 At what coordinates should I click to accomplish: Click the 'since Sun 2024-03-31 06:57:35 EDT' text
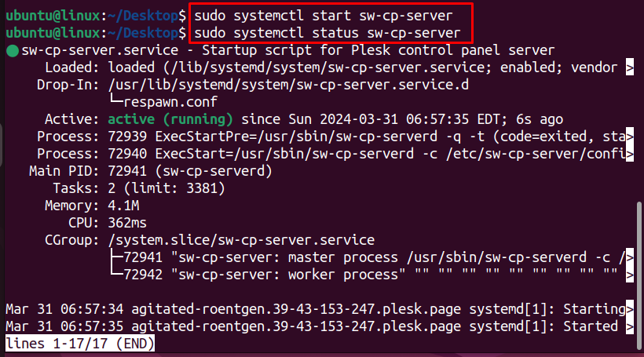[375, 119]
